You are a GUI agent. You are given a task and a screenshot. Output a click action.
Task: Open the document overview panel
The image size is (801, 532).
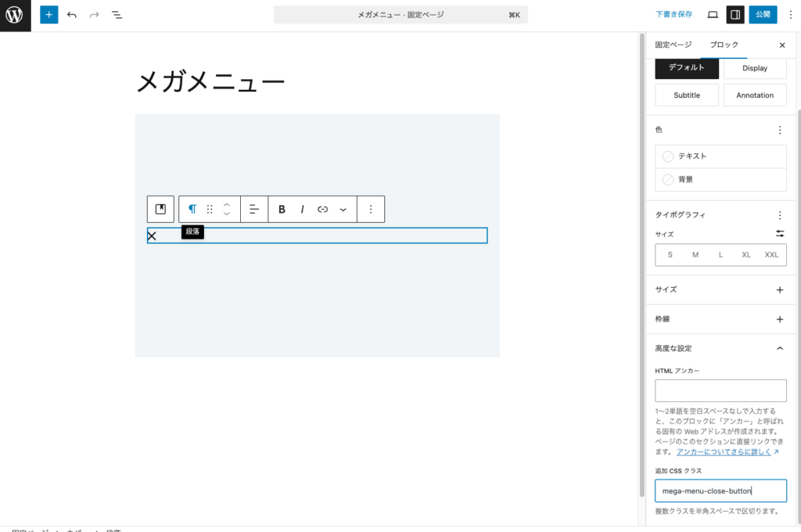(117, 14)
